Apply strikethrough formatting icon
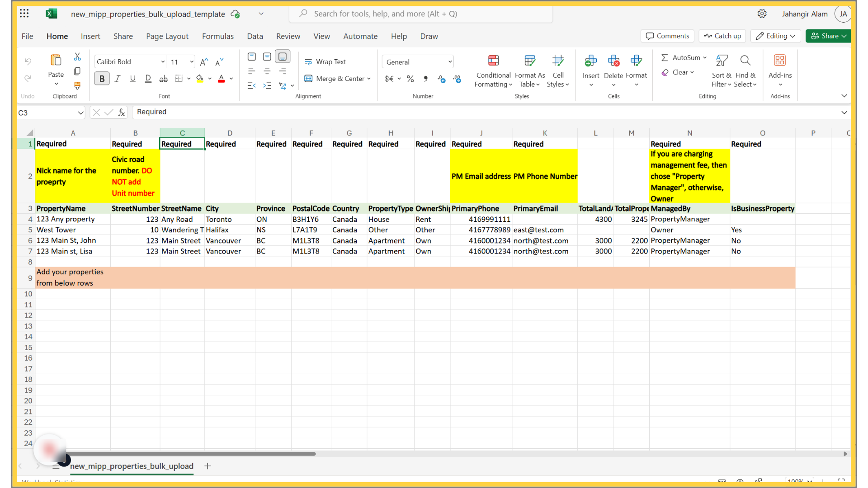Screen dimensions: 868x488 tap(163, 79)
